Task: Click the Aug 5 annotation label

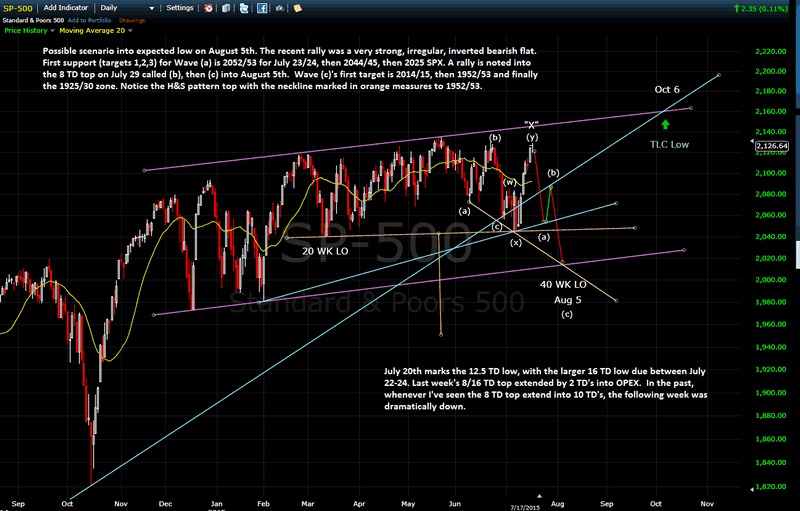Action: coord(568,300)
